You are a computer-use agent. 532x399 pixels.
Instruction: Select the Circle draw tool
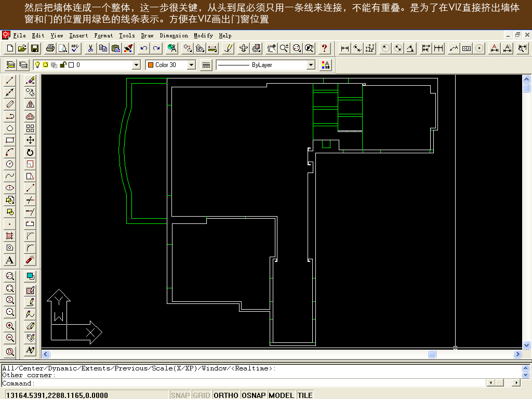10,164
